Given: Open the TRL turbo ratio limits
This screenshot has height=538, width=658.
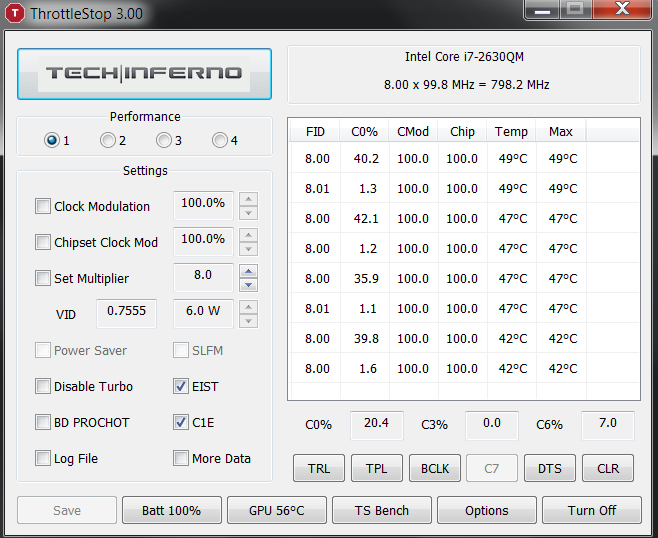Looking at the screenshot, I should tap(319, 468).
